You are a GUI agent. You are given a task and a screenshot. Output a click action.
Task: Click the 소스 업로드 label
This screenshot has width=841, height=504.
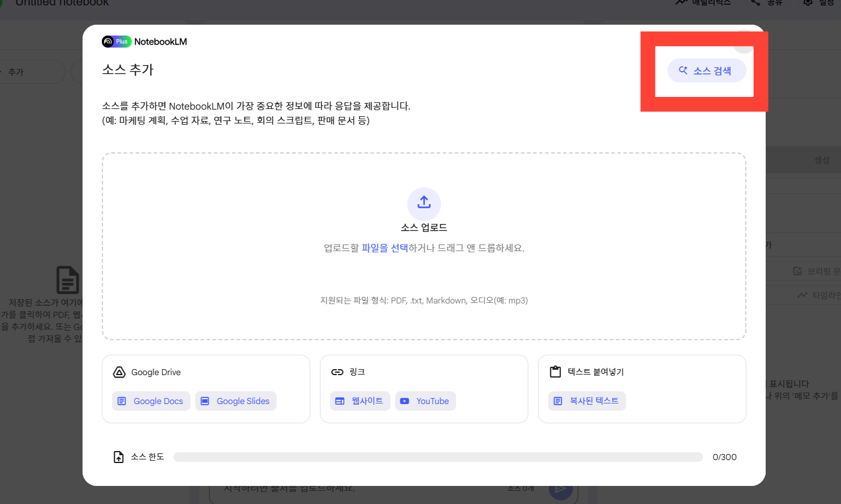(x=424, y=228)
